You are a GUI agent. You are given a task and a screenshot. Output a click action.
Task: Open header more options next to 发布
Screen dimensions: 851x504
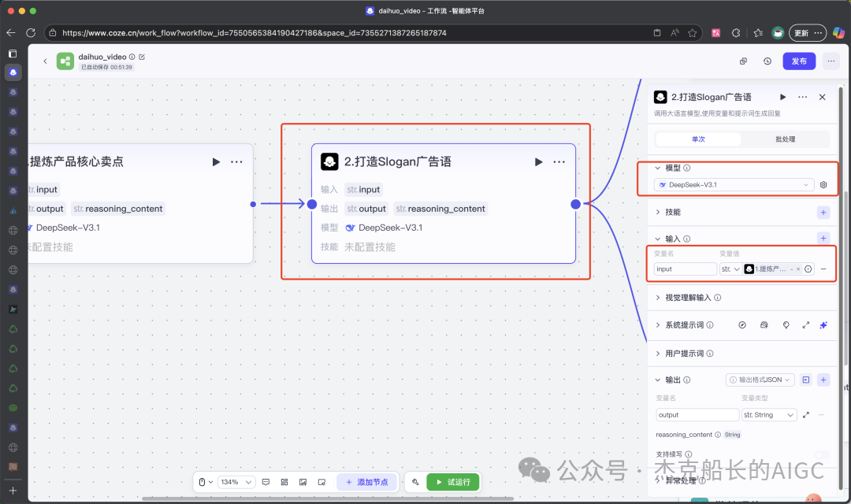click(x=831, y=61)
